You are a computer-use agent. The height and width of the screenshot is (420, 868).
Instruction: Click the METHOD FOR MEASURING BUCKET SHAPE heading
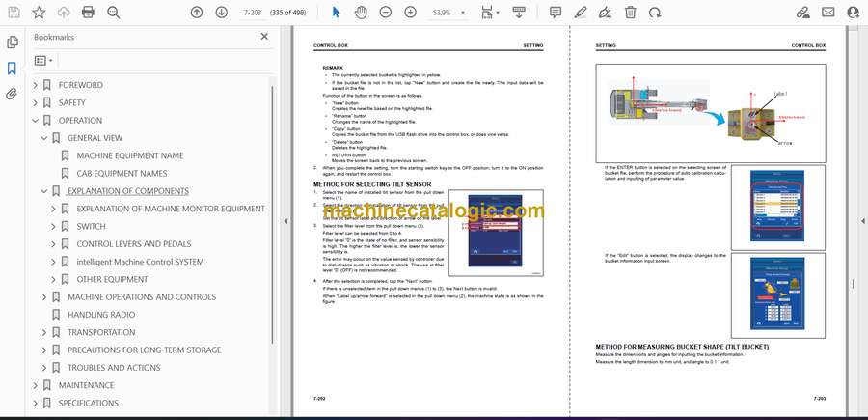pos(682,347)
